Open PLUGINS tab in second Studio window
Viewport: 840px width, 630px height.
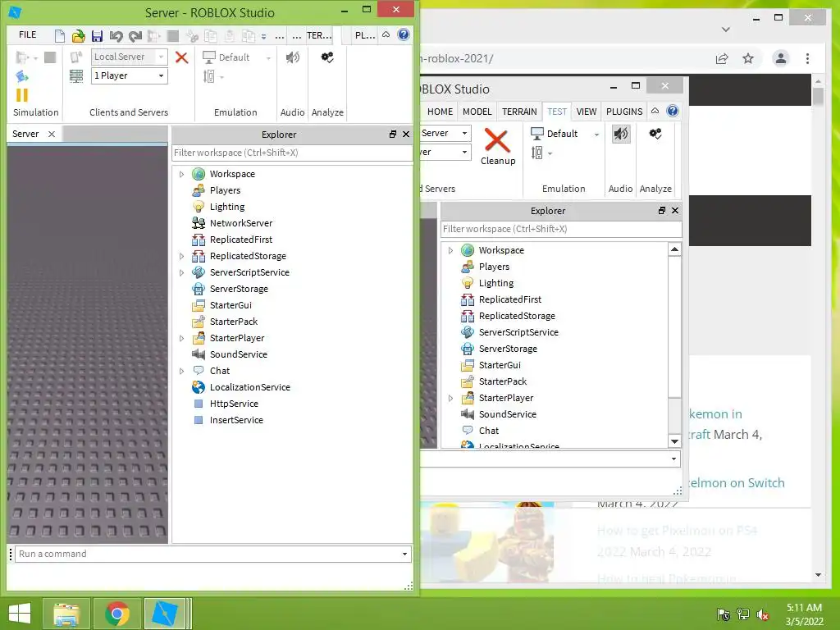[x=624, y=112]
